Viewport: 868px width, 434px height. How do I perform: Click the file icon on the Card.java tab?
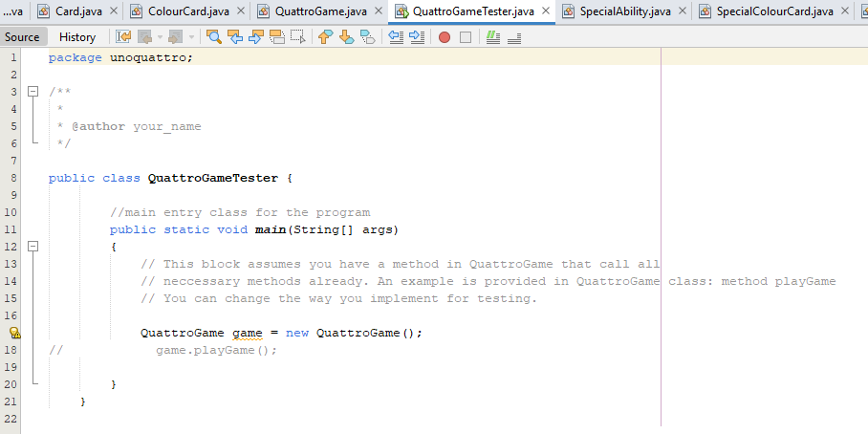point(43,11)
